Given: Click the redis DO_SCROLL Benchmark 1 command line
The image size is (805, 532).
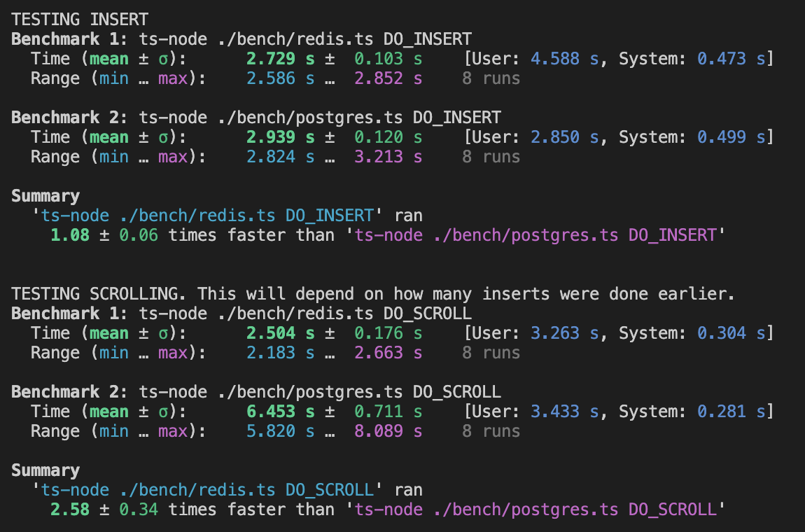Looking at the screenshot, I should coord(241,313).
